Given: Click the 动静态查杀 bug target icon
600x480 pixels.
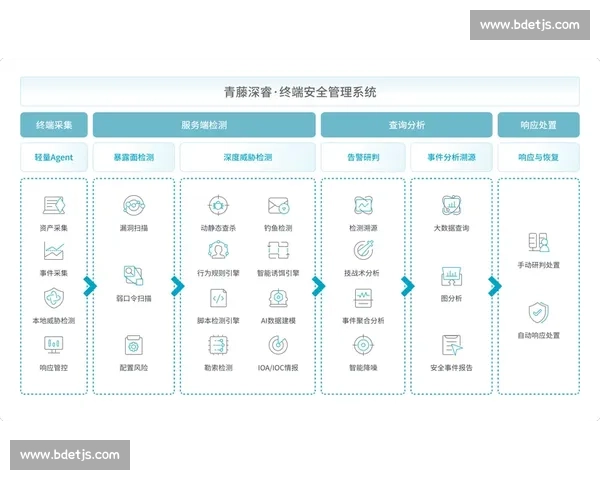Looking at the screenshot, I should click(218, 206).
